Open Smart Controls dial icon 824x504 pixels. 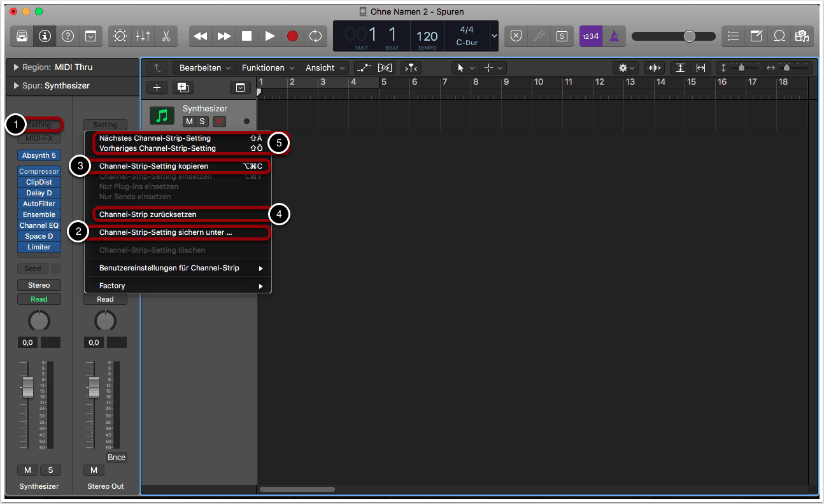[120, 36]
